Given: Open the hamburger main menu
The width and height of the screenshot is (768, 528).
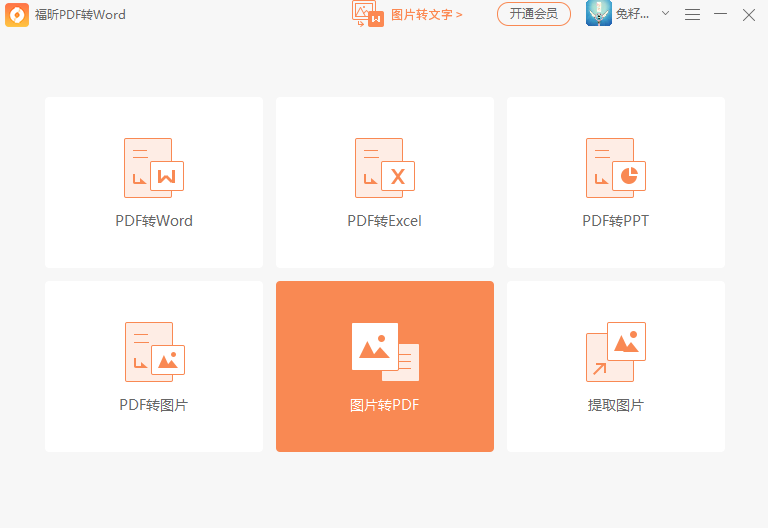Looking at the screenshot, I should point(692,14).
